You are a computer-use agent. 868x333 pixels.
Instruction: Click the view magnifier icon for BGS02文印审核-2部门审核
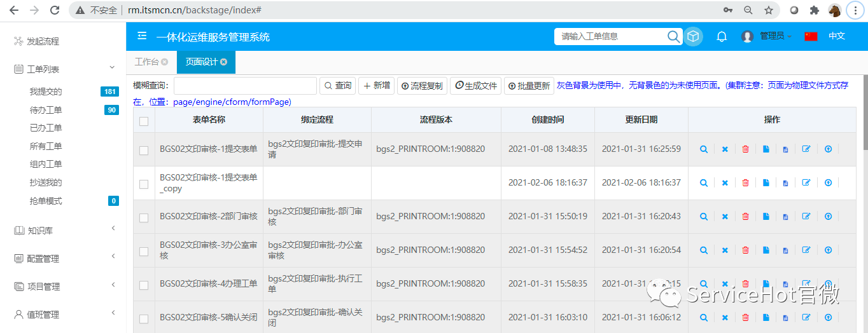pyautogui.click(x=704, y=217)
